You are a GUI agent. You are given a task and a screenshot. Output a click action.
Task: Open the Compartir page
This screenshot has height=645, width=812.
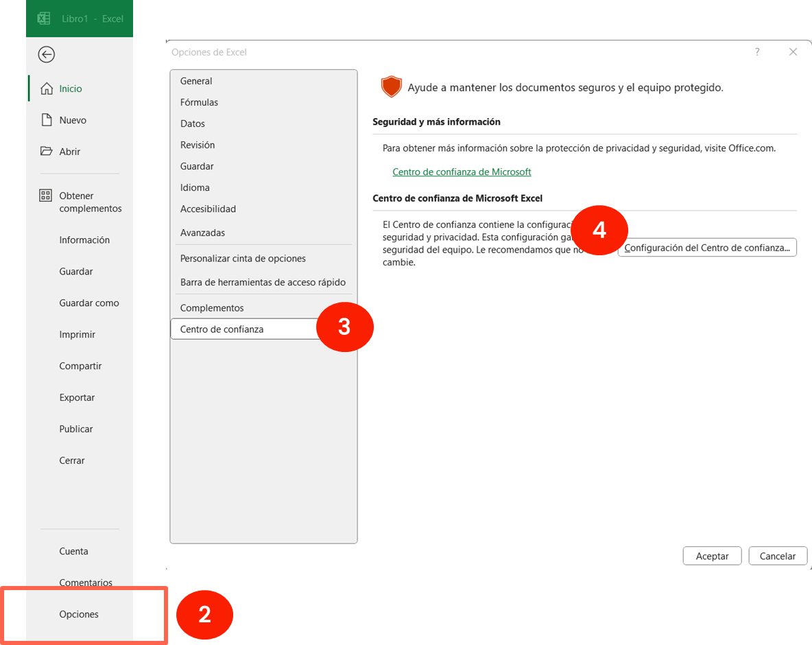click(80, 366)
